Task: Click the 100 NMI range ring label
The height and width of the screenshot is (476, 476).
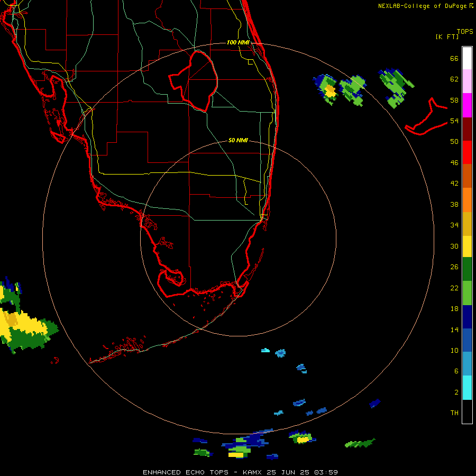Action: (x=238, y=42)
